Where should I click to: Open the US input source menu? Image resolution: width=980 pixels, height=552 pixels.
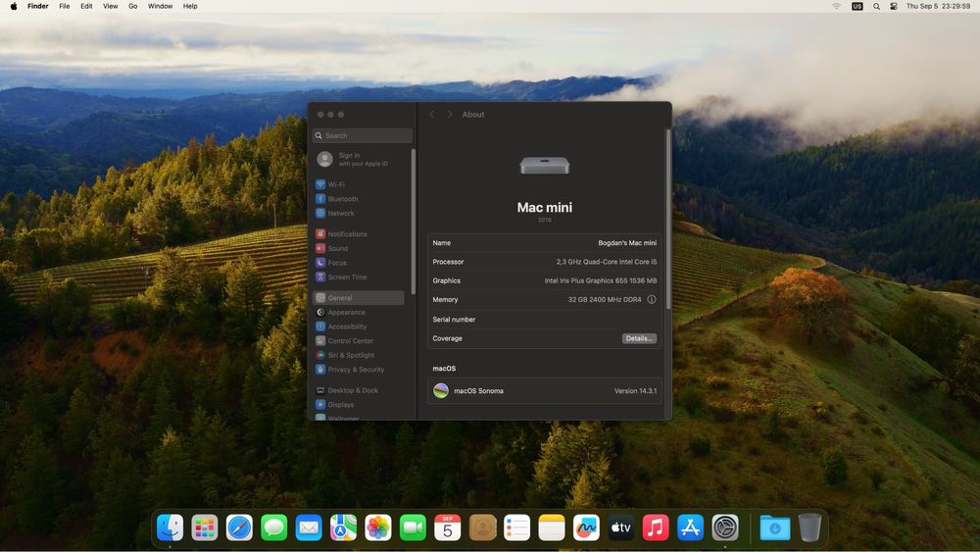coord(857,6)
